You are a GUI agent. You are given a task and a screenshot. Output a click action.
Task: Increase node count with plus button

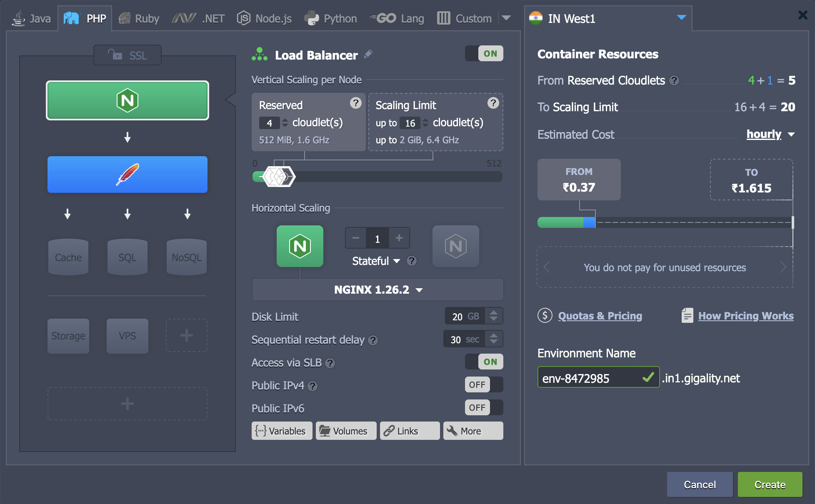(399, 238)
